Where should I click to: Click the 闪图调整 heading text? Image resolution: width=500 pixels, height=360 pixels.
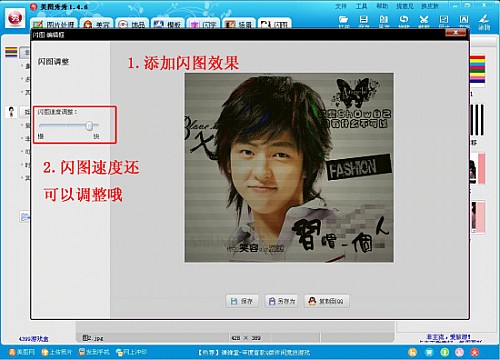pyautogui.click(x=53, y=62)
